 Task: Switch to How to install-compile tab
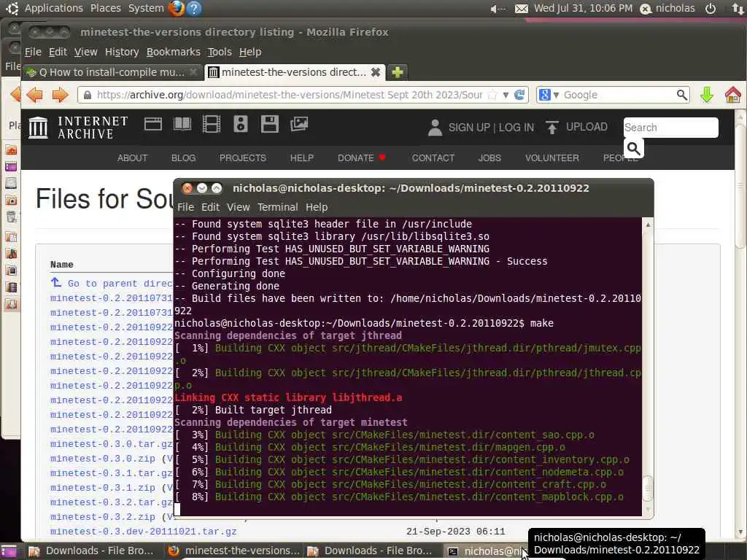(112, 72)
